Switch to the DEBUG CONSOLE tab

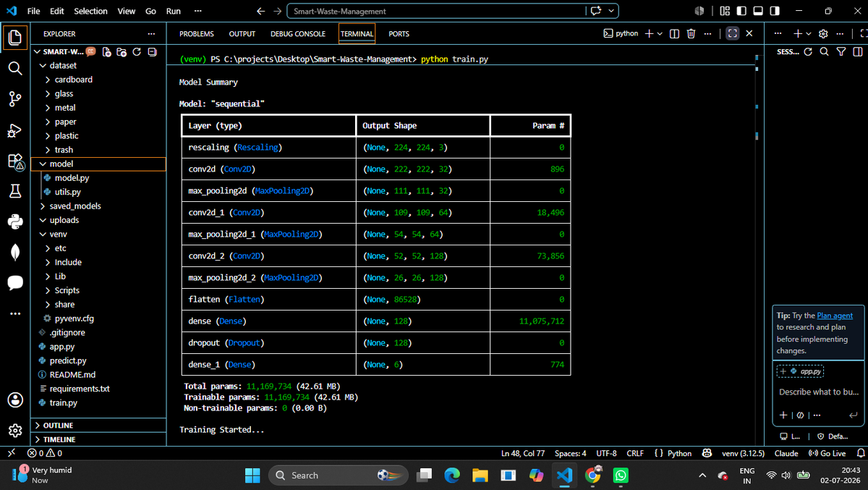click(x=298, y=34)
